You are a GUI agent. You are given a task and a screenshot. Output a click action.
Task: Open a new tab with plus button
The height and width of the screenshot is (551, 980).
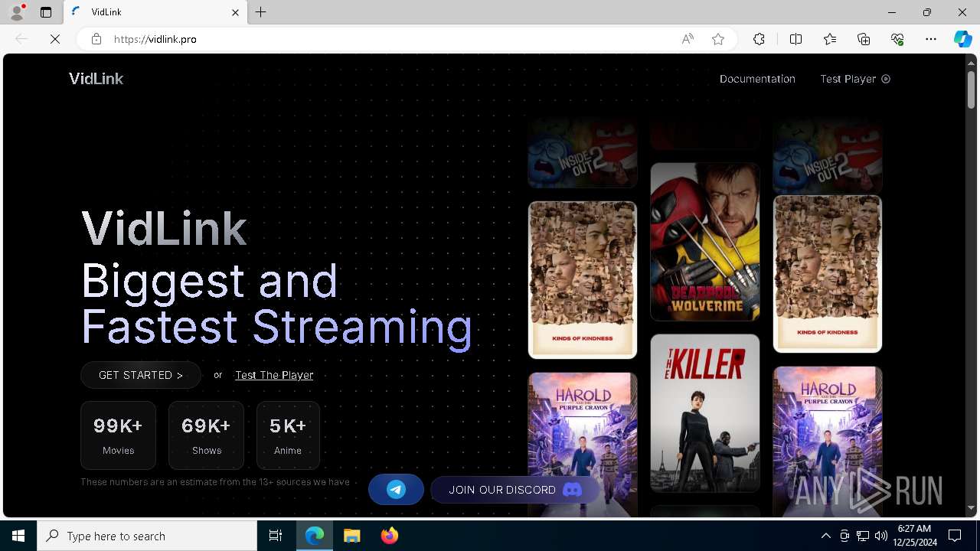click(261, 12)
